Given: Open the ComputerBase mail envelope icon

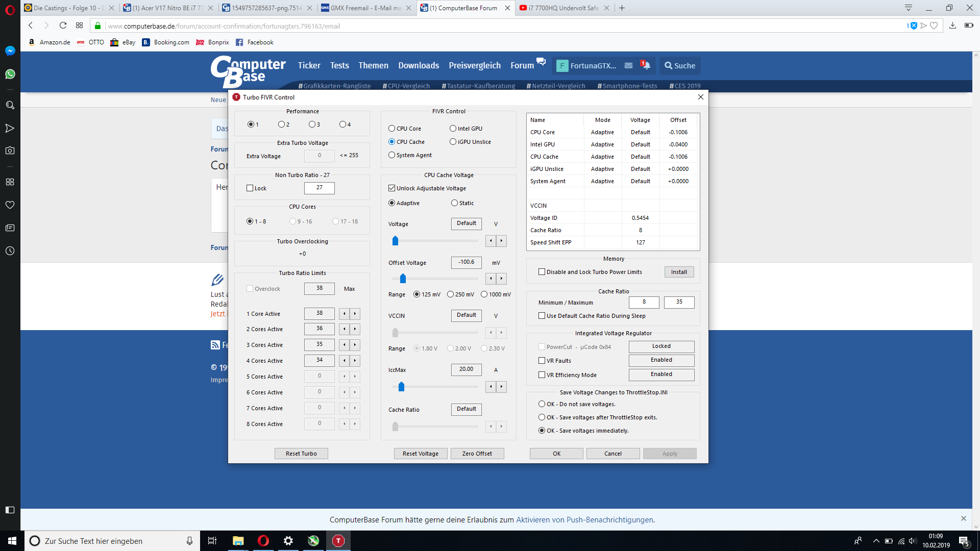Looking at the screenshot, I should point(628,65).
